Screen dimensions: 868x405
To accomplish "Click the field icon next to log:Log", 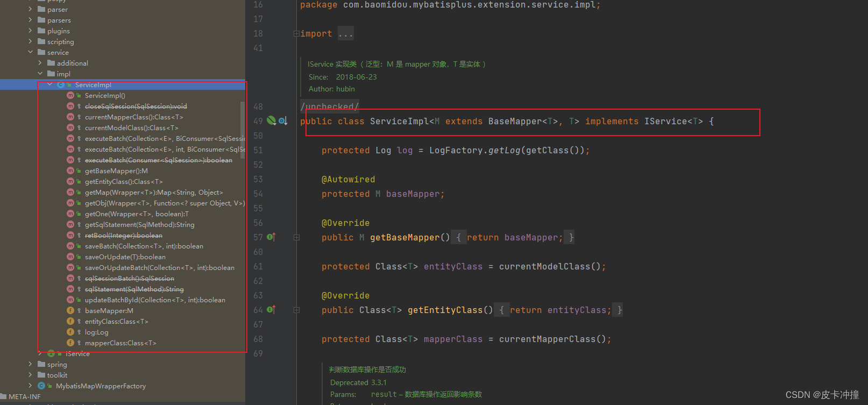I will coord(70,332).
